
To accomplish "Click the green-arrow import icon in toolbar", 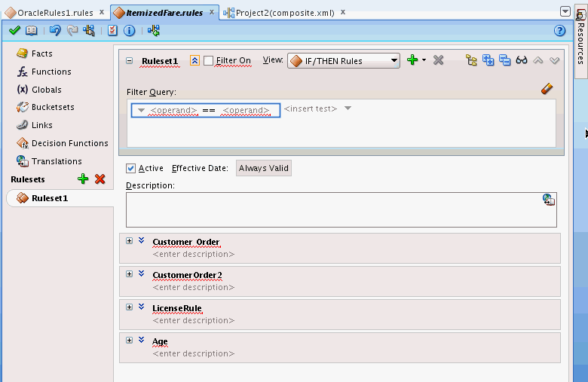I will [x=153, y=30].
